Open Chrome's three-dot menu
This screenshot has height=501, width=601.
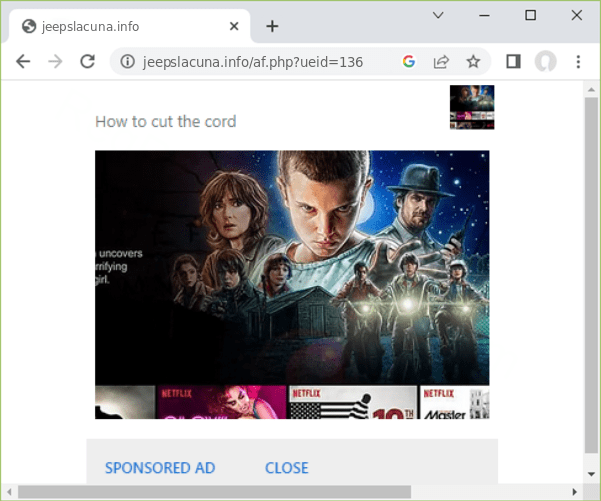point(578,62)
